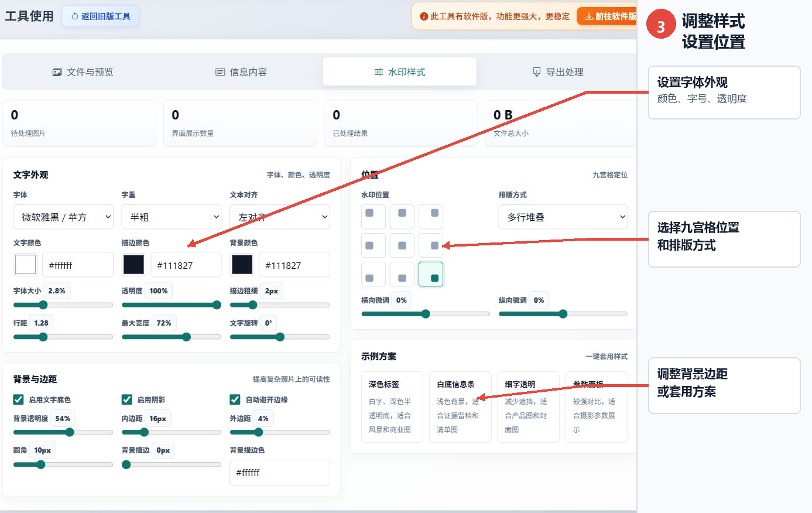This screenshot has width=812, height=513.
Task: Switch to the 文件与预览 tab
Action: click(83, 72)
